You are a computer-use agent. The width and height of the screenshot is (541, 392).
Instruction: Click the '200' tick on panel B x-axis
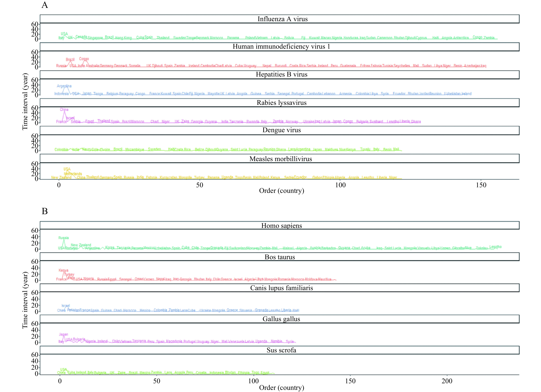coord(447,381)
